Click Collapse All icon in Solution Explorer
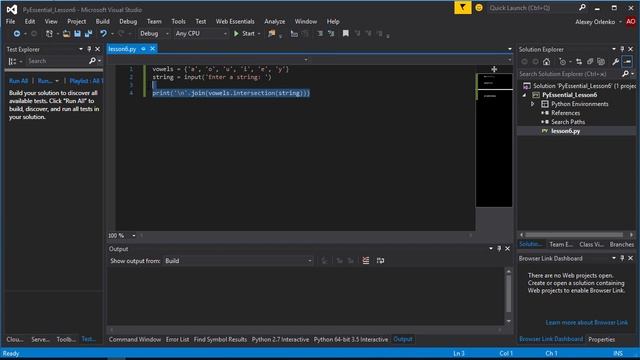640x360 pixels. point(590,62)
